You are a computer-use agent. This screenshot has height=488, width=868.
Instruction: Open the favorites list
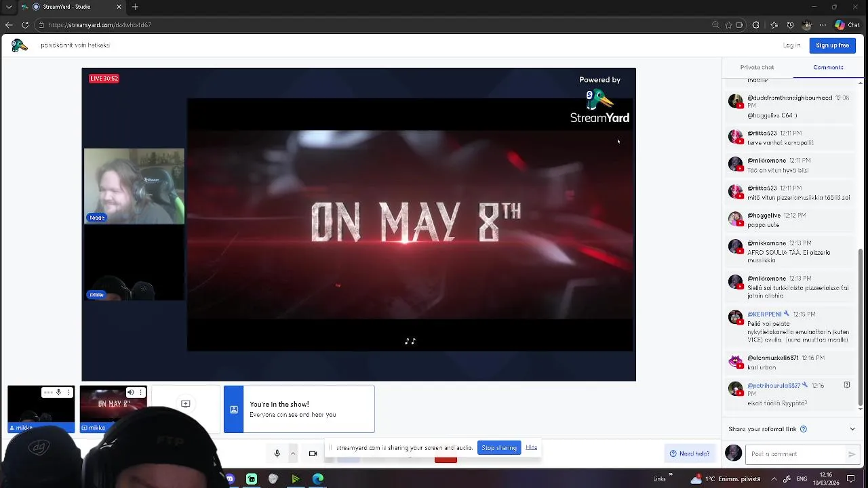point(774,25)
